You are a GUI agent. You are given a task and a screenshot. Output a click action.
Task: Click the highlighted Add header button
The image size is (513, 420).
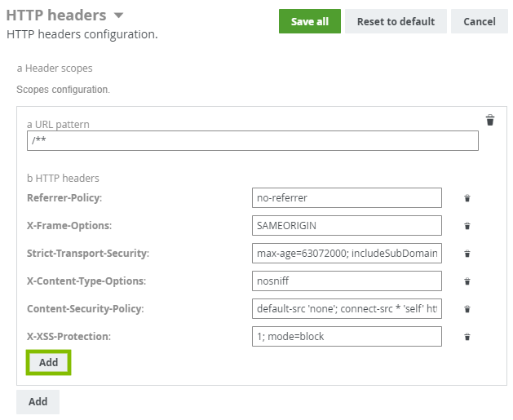point(48,362)
